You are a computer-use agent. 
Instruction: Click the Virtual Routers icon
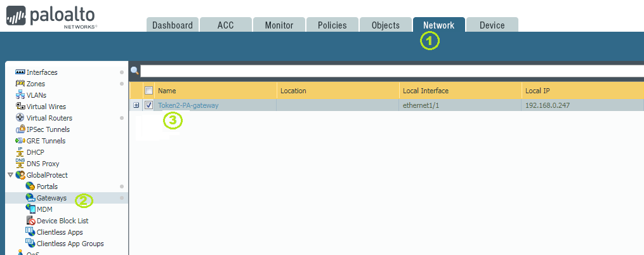20,118
